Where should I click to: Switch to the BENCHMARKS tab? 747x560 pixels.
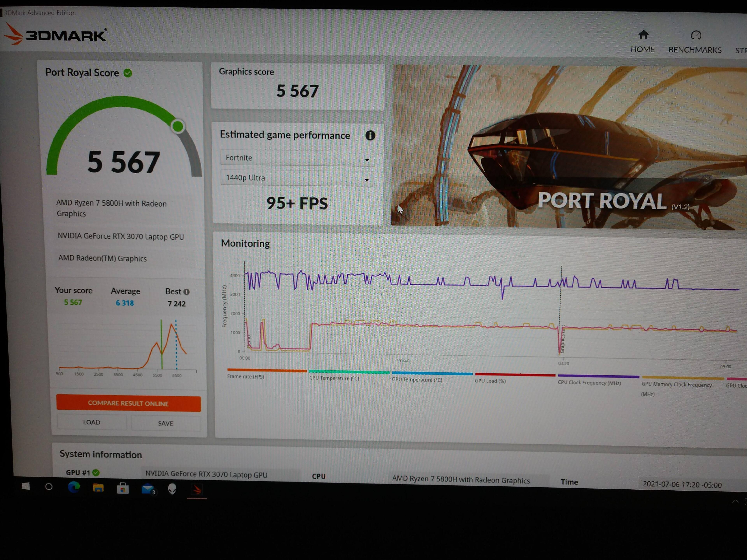695,50
